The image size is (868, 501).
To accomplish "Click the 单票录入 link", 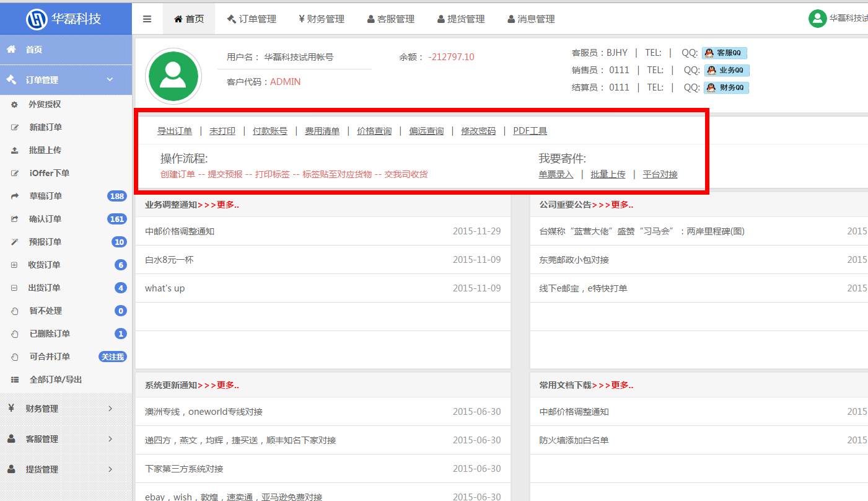I will (x=556, y=174).
